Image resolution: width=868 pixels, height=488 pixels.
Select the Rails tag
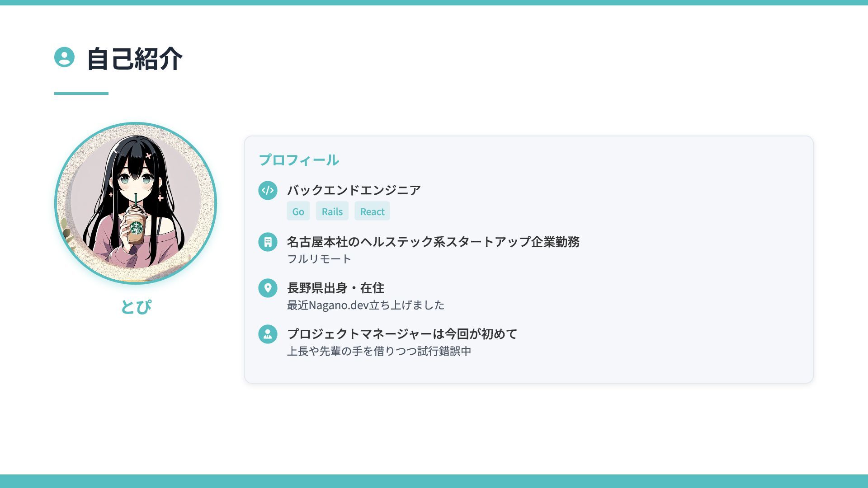(332, 211)
